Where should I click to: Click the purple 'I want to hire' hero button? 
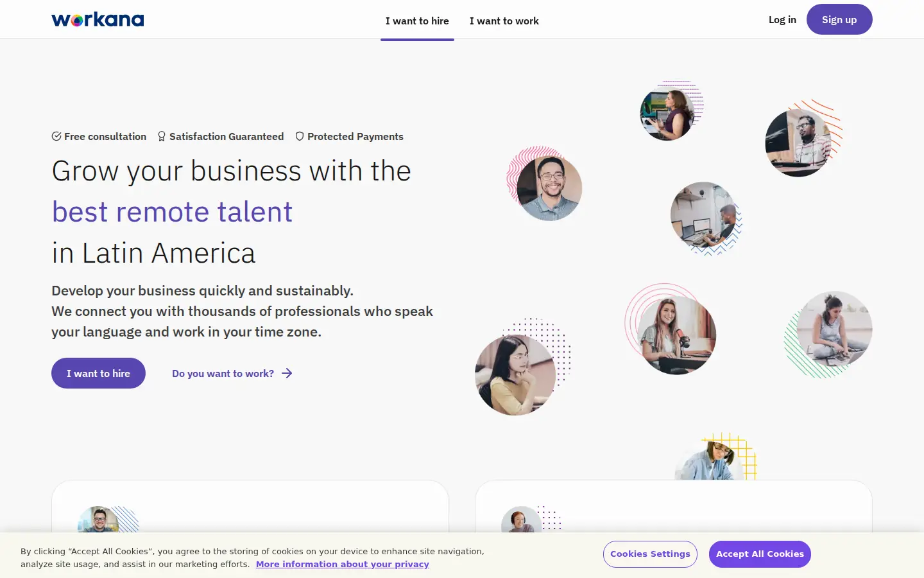point(98,373)
